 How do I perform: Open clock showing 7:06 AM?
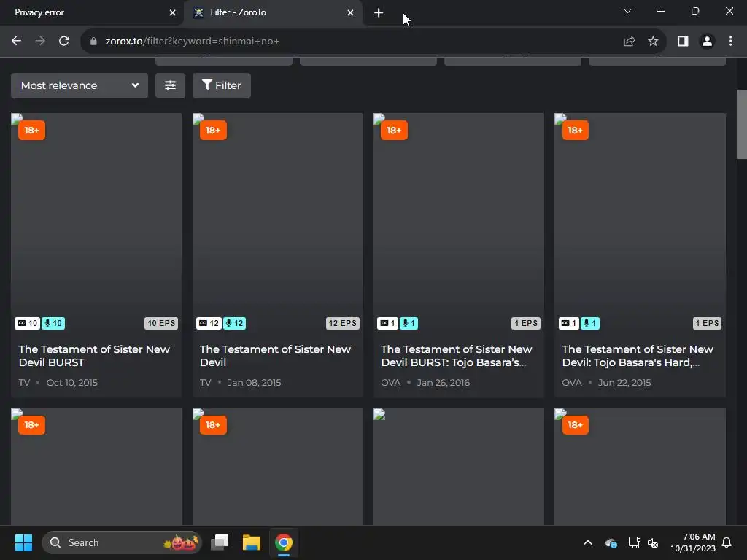tap(693, 542)
